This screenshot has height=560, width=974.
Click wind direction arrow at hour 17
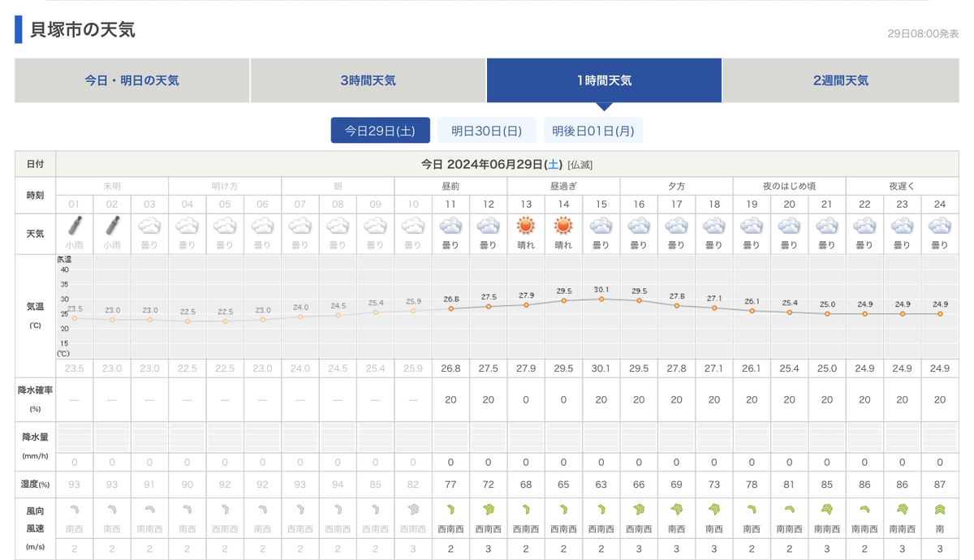pyautogui.click(x=676, y=510)
